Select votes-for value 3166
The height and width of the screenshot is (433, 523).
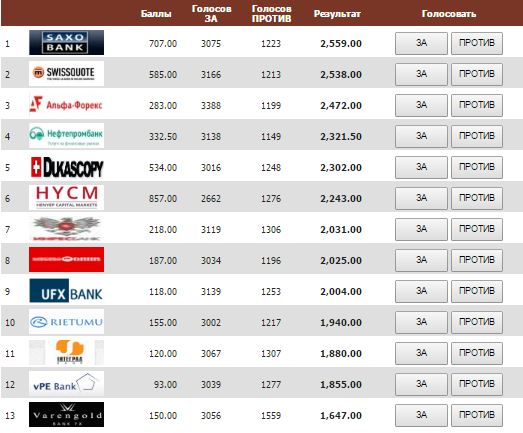click(211, 74)
